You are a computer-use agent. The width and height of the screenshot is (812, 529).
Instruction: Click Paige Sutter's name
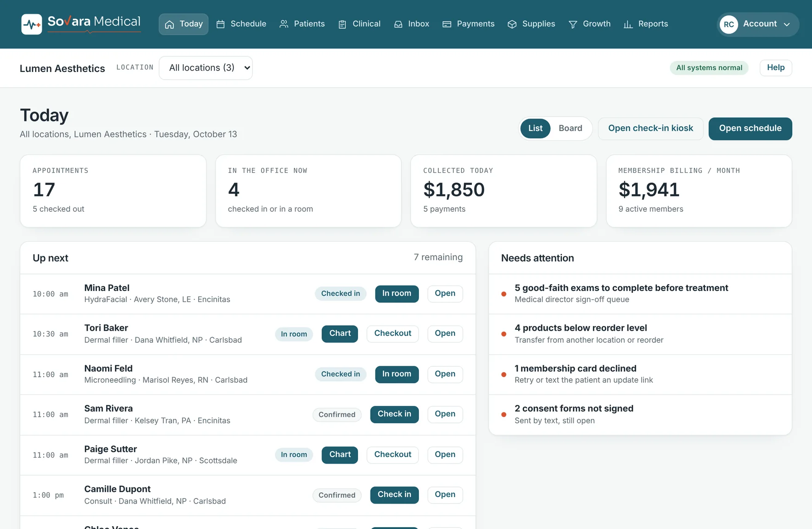(111, 449)
